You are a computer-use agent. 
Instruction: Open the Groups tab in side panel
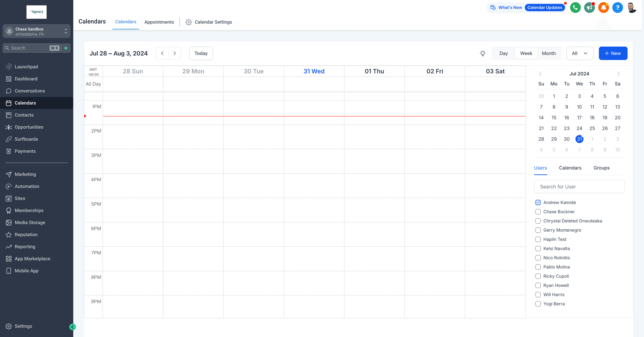[602, 168]
